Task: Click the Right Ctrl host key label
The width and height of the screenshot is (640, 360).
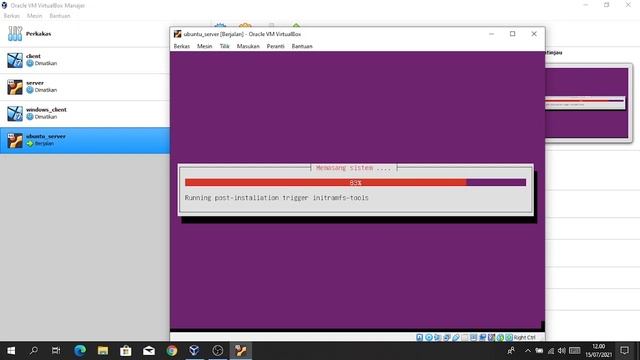Action: [524, 338]
